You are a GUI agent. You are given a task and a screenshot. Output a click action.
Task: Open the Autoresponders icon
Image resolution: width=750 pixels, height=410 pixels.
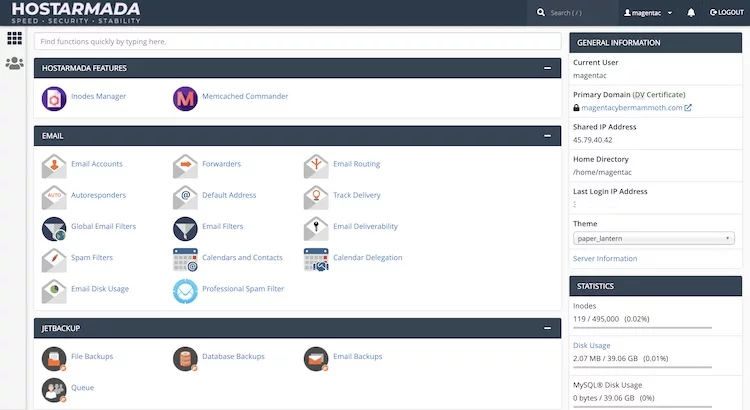[54, 197]
